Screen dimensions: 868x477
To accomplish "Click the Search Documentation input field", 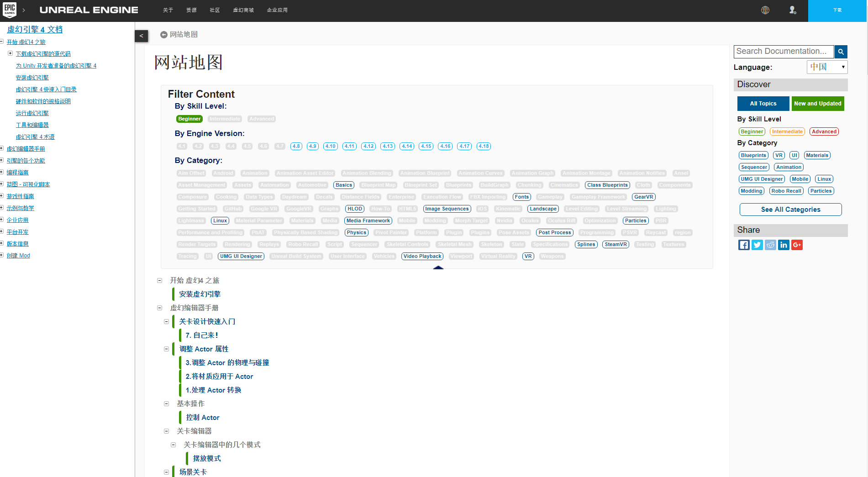I will [x=784, y=52].
